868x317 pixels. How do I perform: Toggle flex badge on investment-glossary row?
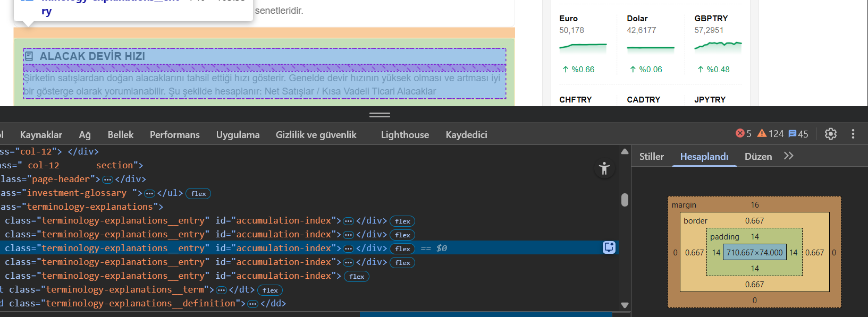tap(198, 193)
